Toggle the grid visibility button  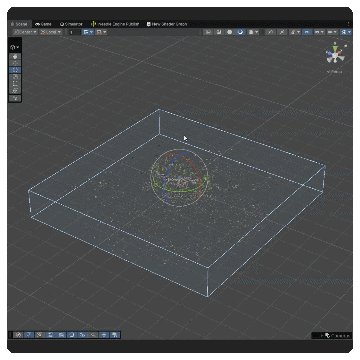point(88,32)
